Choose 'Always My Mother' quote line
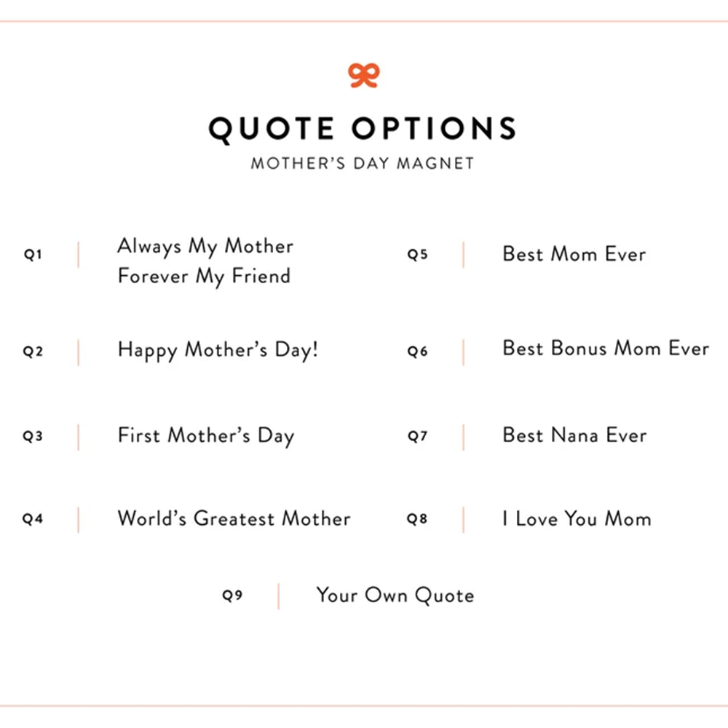 click(x=205, y=246)
